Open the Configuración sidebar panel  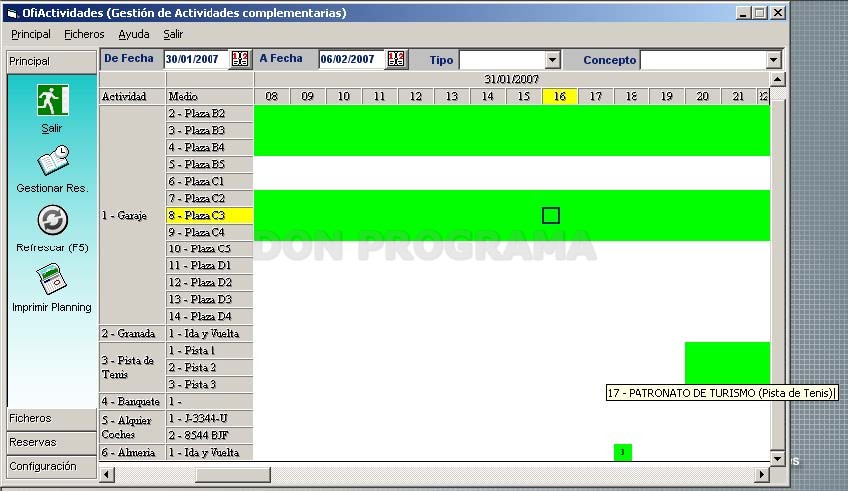pos(52,466)
